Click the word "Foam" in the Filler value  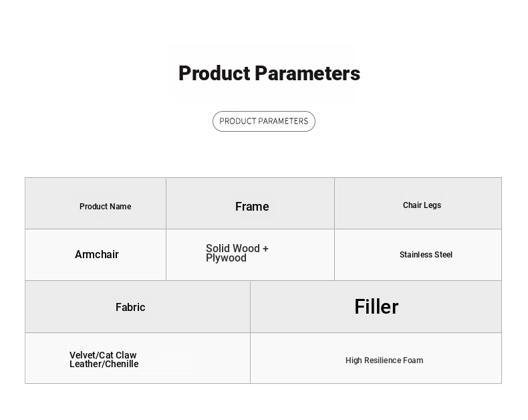(414, 360)
